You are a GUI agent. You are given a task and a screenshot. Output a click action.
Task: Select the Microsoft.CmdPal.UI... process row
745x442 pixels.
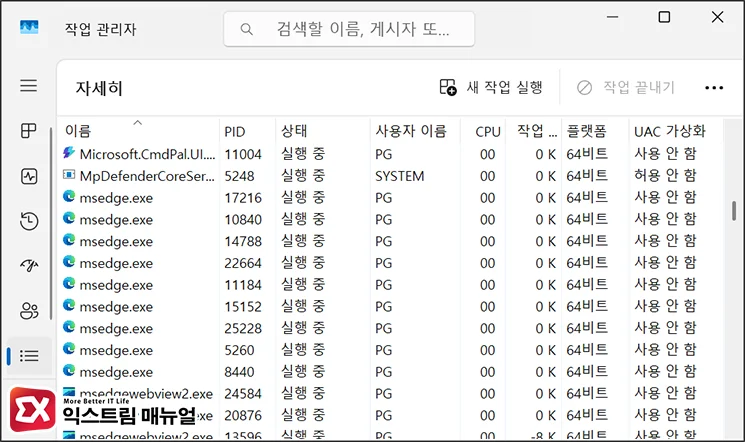(391, 154)
